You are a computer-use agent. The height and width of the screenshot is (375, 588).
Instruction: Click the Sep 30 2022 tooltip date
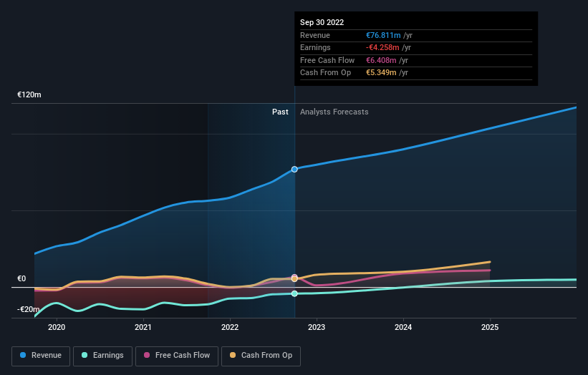[322, 22]
